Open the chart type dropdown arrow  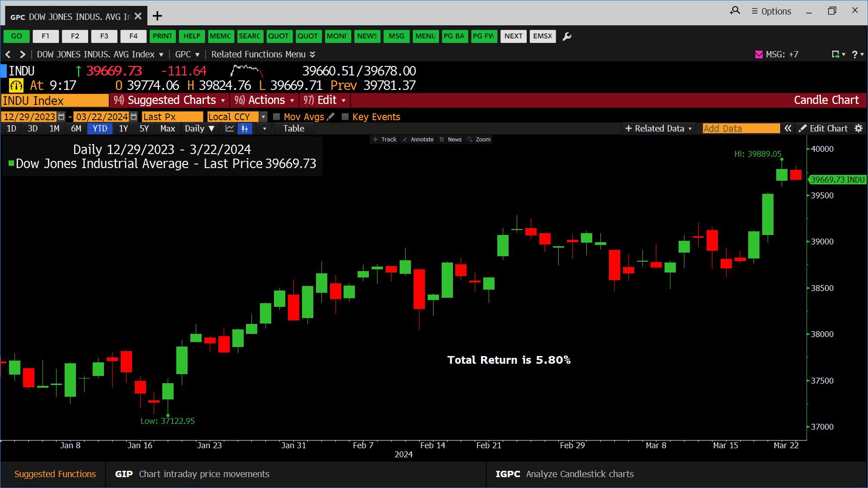point(264,128)
